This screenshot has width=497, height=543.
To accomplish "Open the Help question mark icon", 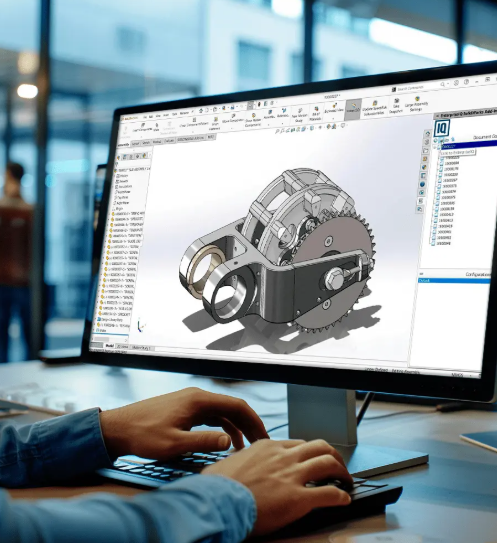I will (466, 82).
